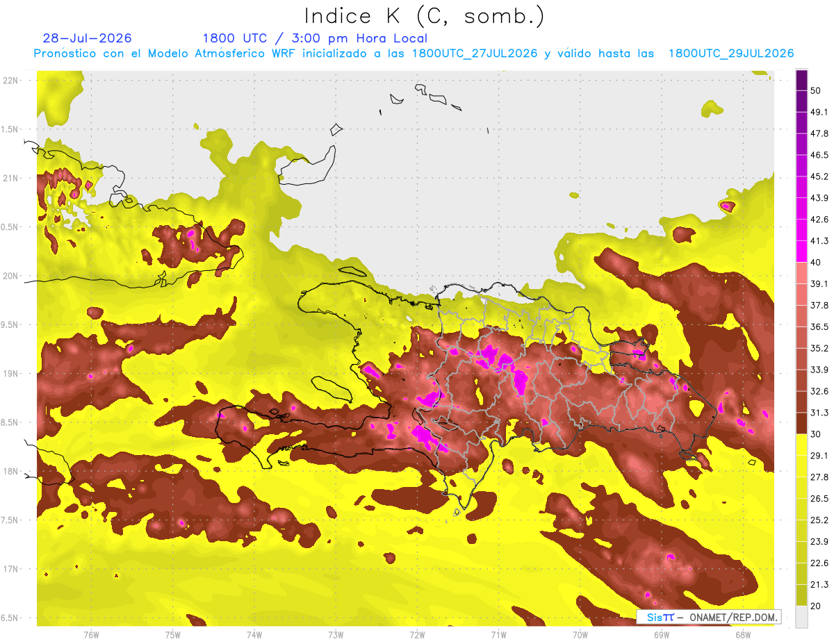Click the "29.1" color scale label
Screen dimensions: 834x644
pos(819,456)
